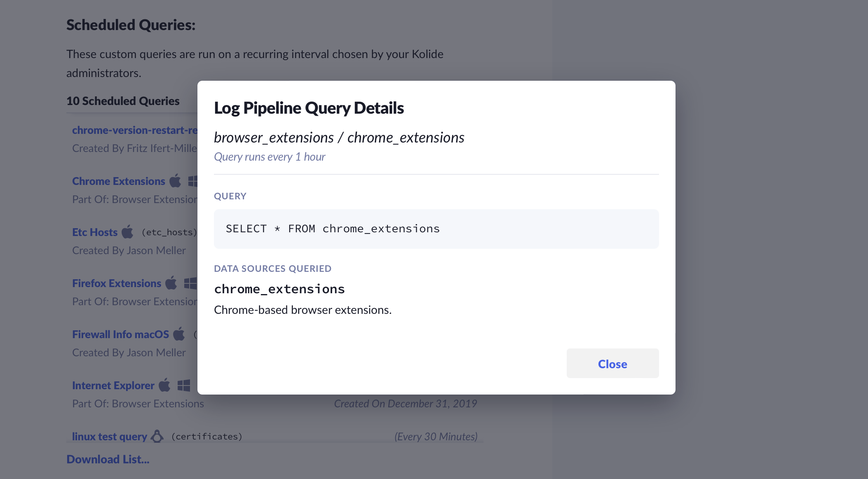Open the linux test query link

(x=109, y=436)
